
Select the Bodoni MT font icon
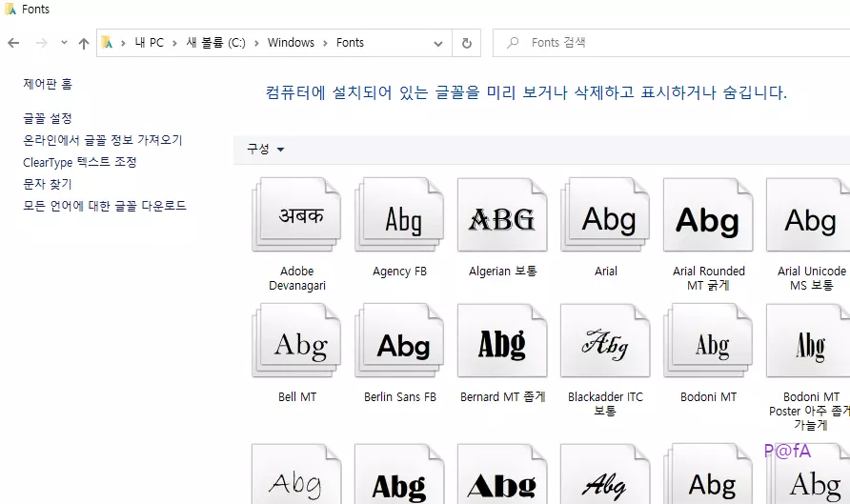(709, 340)
